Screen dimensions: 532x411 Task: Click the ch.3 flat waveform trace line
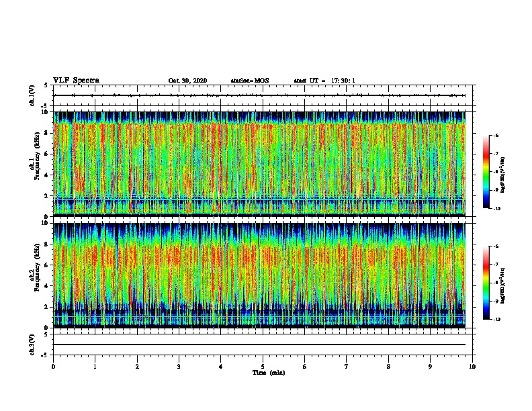coord(259,345)
